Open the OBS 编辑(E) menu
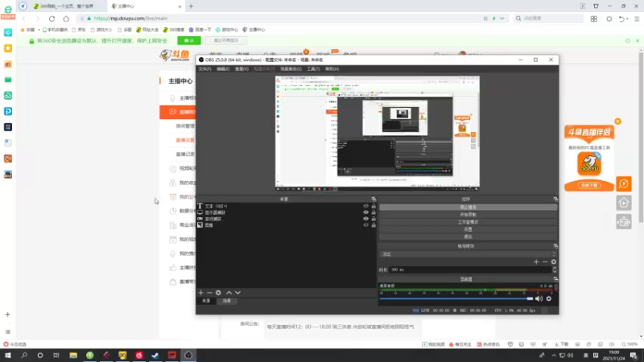The height and width of the screenshot is (362, 644). click(223, 69)
